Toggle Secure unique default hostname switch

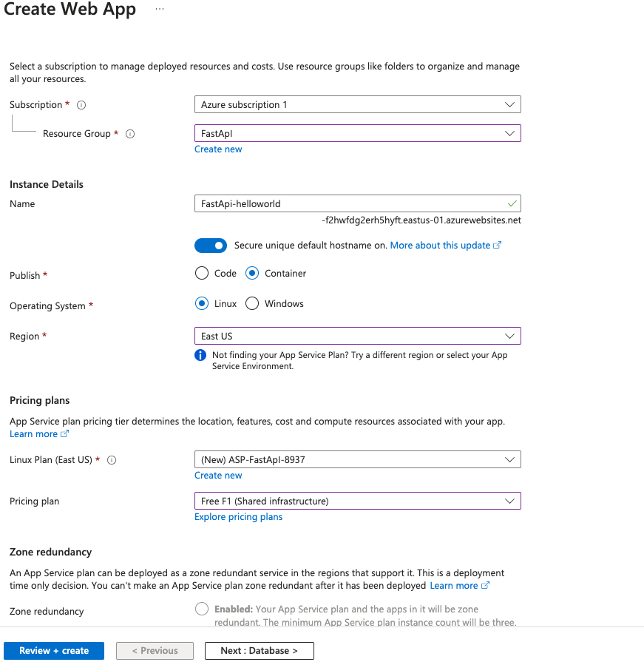pyautogui.click(x=211, y=246)
